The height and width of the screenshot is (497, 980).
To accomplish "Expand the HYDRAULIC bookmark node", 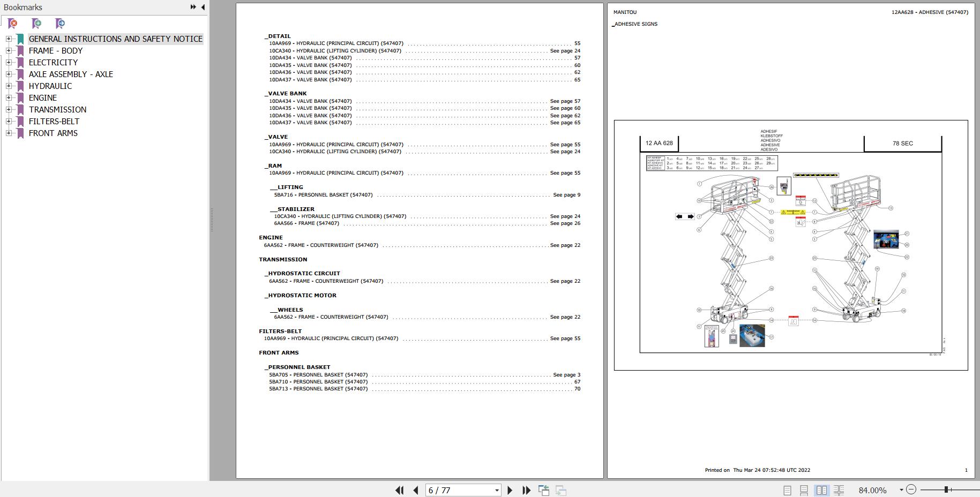I will pyautogui.click(x=9, y=86).
